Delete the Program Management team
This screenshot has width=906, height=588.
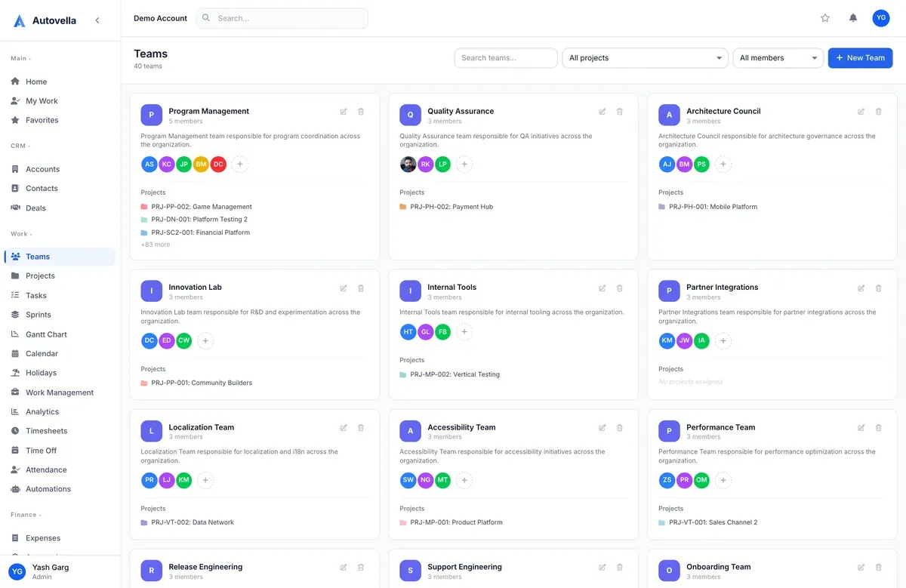pos(361,112)
